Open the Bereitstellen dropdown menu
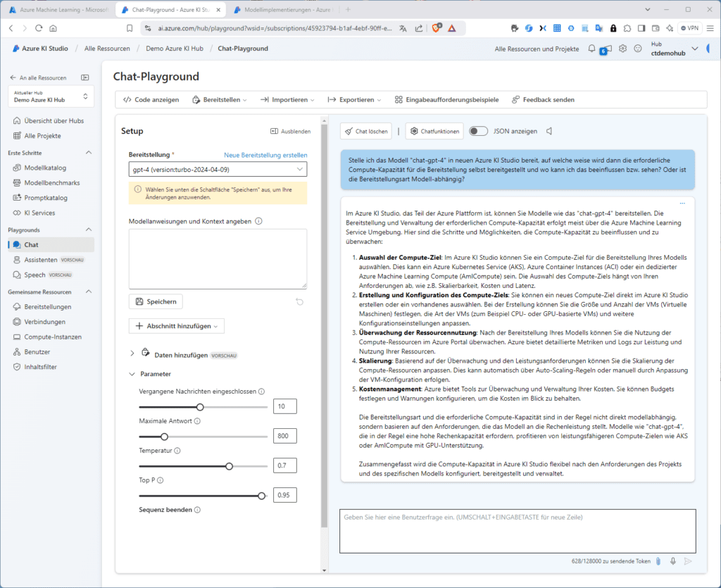Viewport: 721px width, 588px height. pos(220,100)
